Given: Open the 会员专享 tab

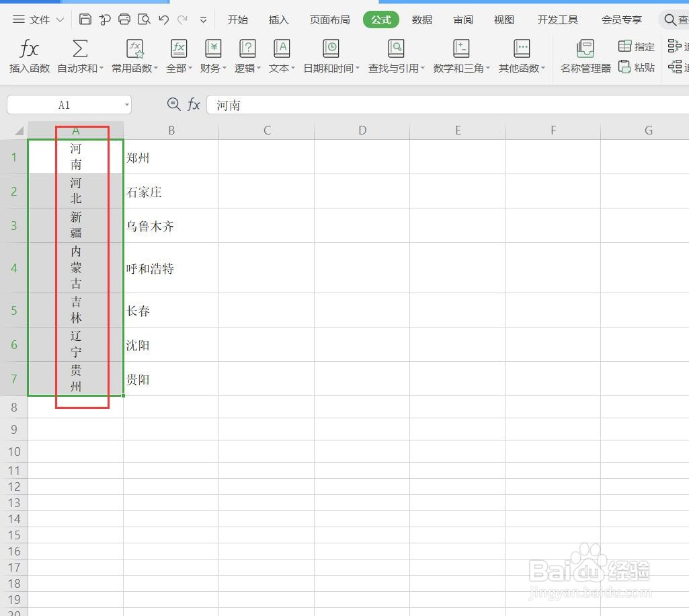Looking at the screenshot, I should click(x=622, y=20).
